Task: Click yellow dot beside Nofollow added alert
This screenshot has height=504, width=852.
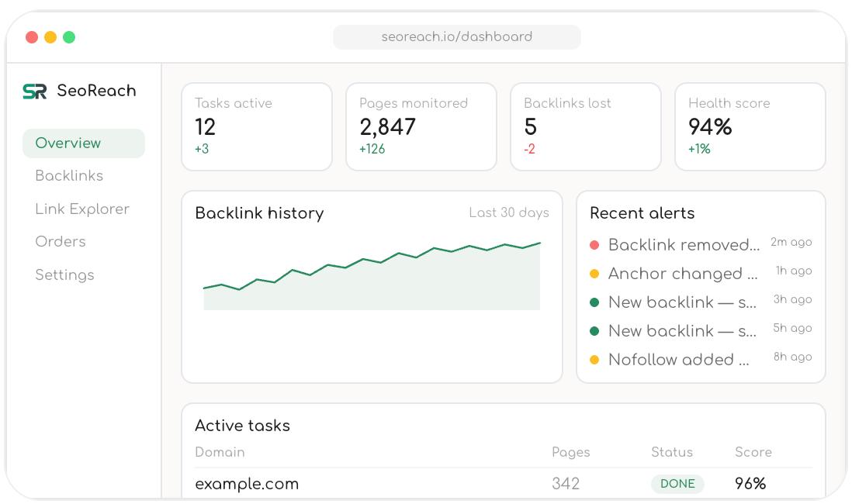Action: (594, 360)
